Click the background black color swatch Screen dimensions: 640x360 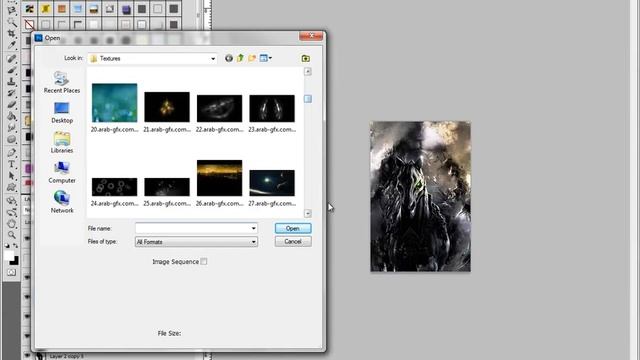15,262
